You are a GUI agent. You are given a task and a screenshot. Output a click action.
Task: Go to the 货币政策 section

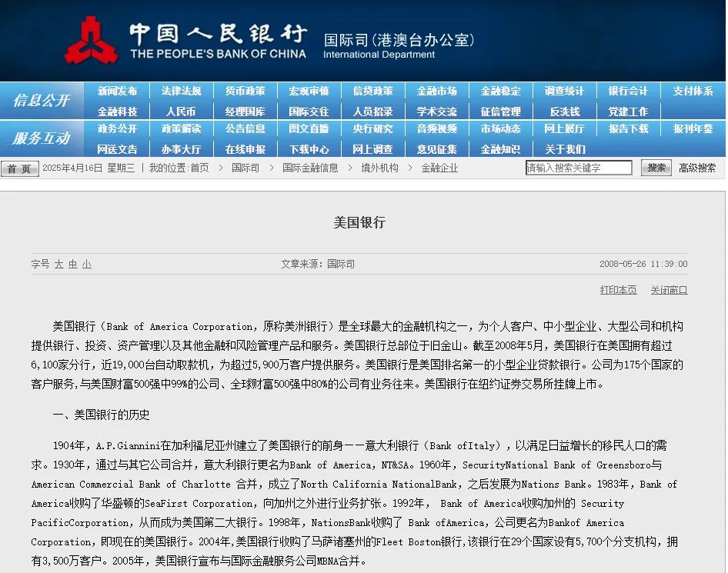245,91
